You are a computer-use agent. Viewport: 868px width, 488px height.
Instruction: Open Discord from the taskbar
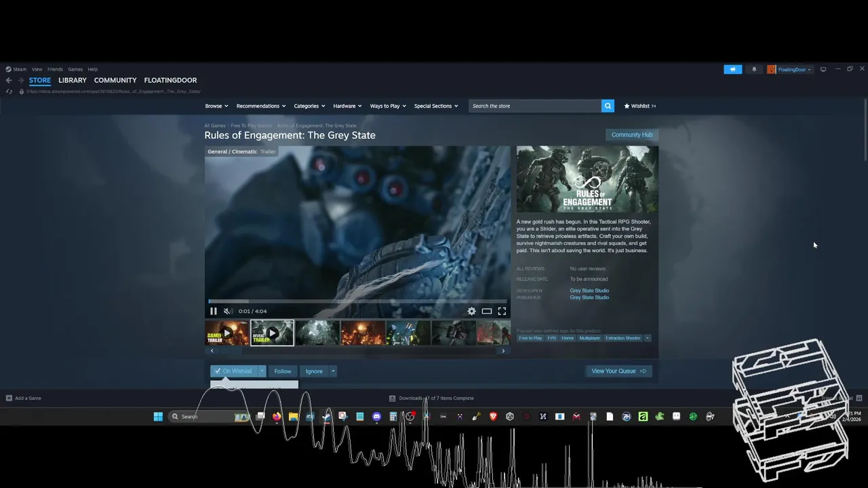(x=377, y=416)
